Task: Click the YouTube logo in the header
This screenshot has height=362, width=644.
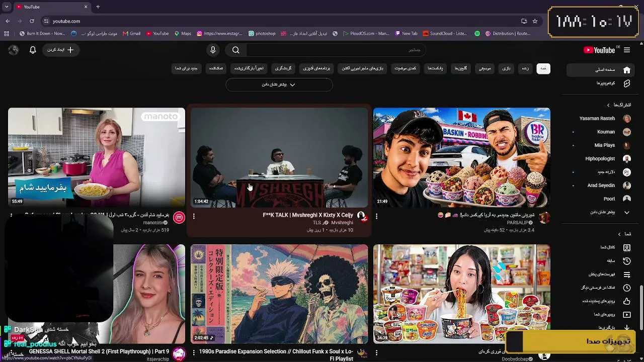Action: [599, 50]
